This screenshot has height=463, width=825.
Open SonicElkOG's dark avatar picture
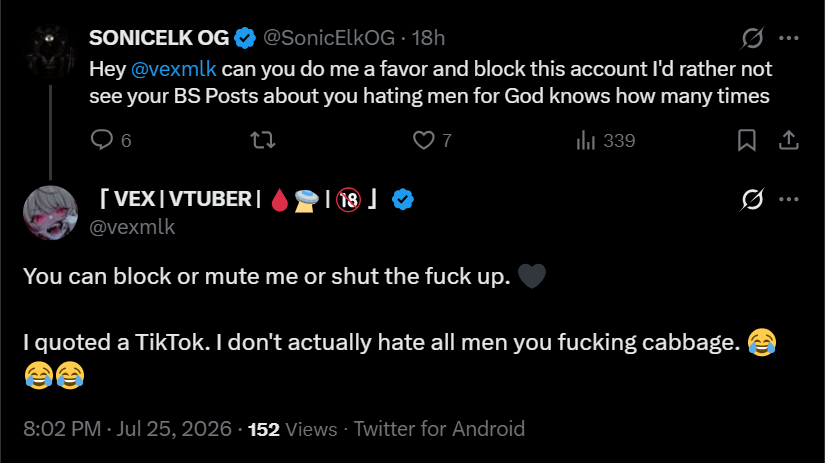(x=51, y=51)
